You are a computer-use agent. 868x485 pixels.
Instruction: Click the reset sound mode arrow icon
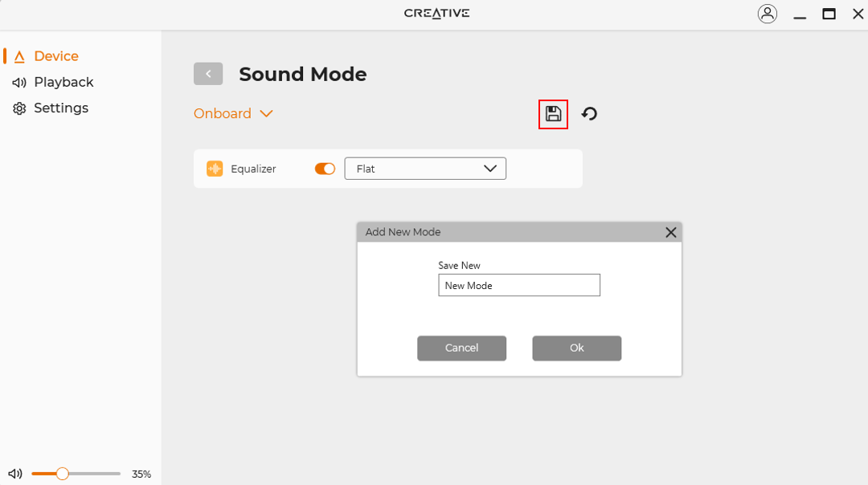click(x=589, y=114)
